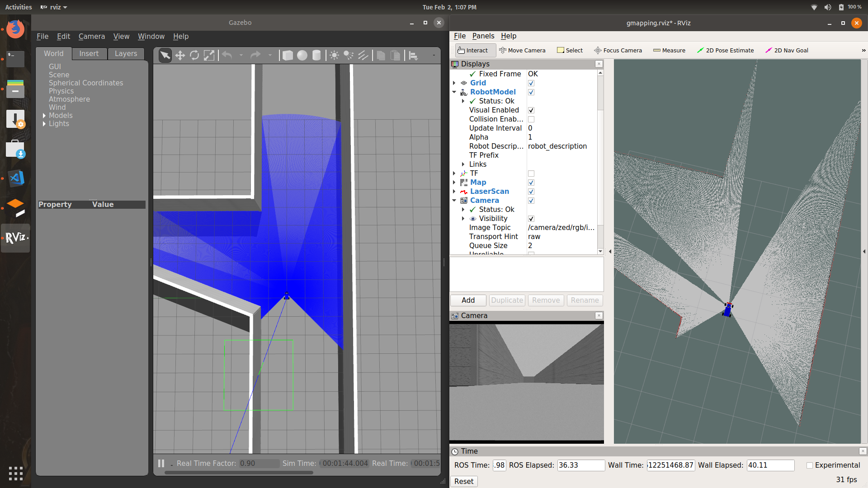Click the ROS Elapsed time input field
868x488 pixels.
pos(578,465)
